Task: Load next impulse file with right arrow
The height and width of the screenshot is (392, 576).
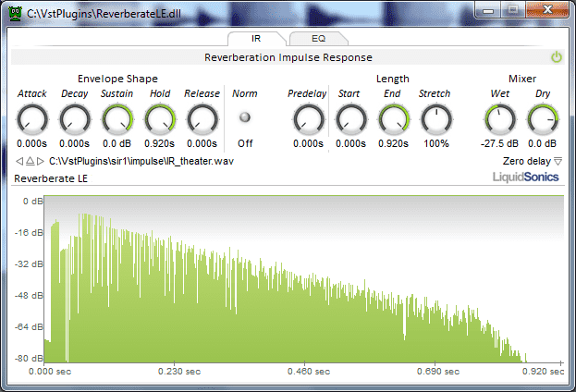Action: [41, 161]
